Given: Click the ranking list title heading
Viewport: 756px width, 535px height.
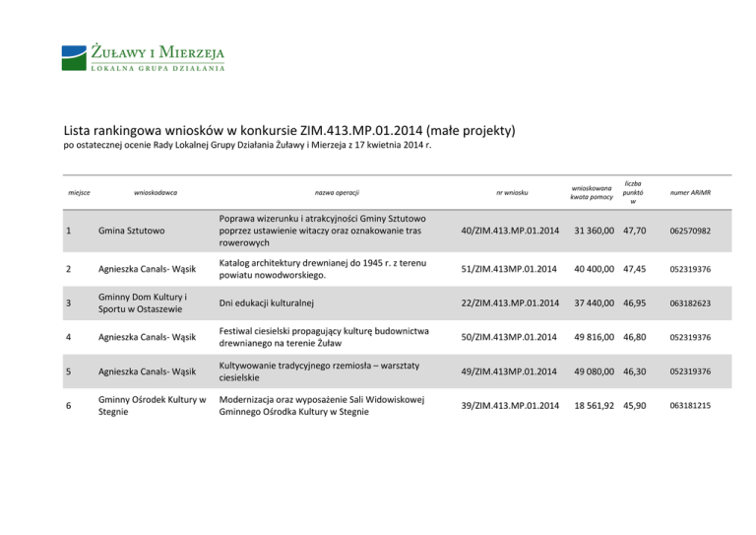Looking at the screenshot, I should pyautogui.click(x=289, y=130).
